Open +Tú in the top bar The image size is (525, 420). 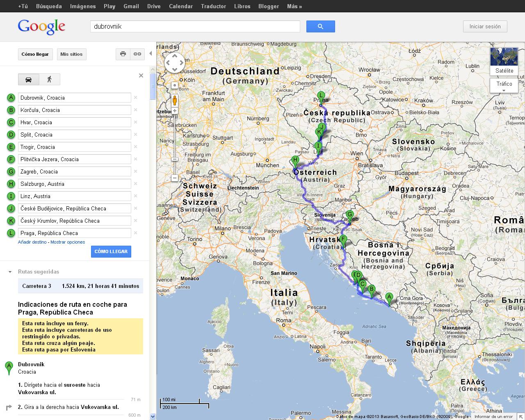click(x=23, y=6)
